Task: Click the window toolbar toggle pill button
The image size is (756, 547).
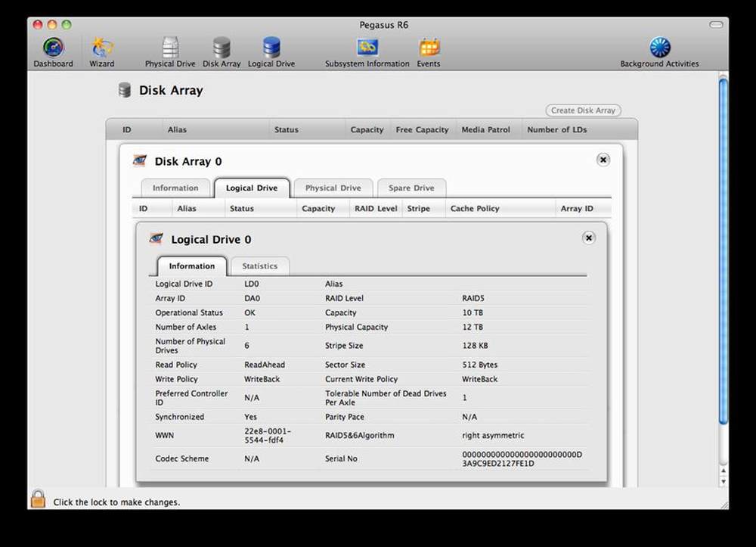Action: (716, 25)
